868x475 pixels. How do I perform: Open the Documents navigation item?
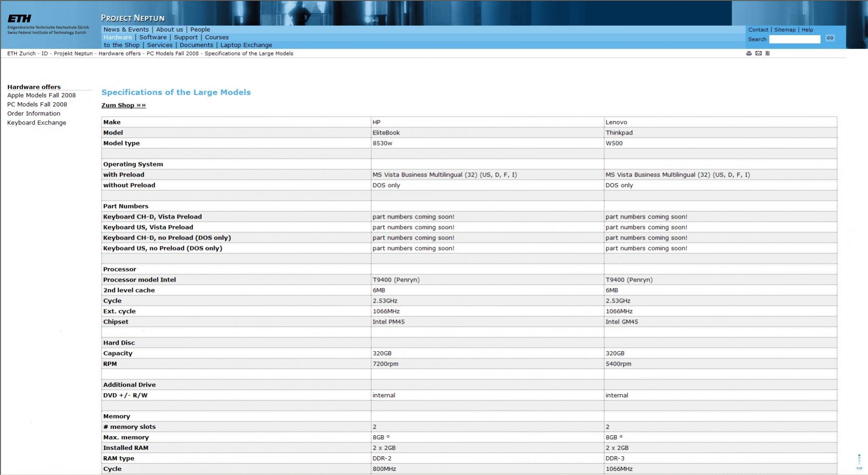[196, 45]
